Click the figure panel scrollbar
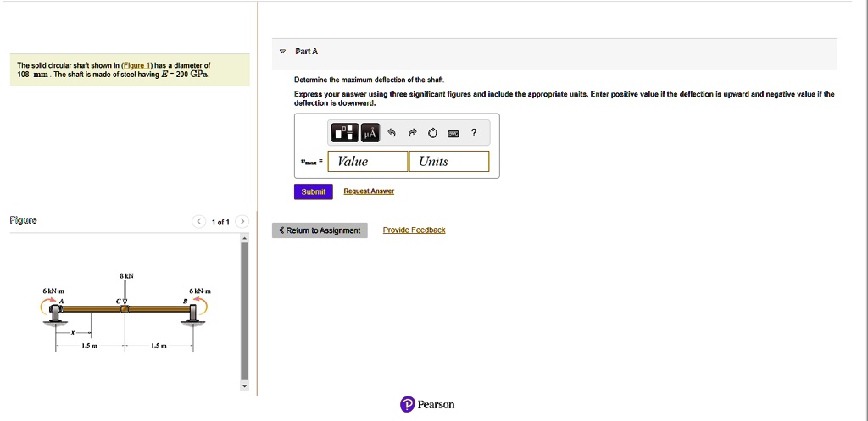Screen dimensions: 868x421 245,312
